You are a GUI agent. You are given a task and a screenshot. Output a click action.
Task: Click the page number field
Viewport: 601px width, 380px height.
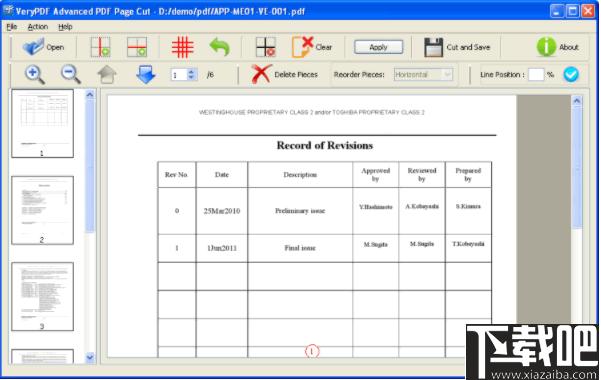179,74
